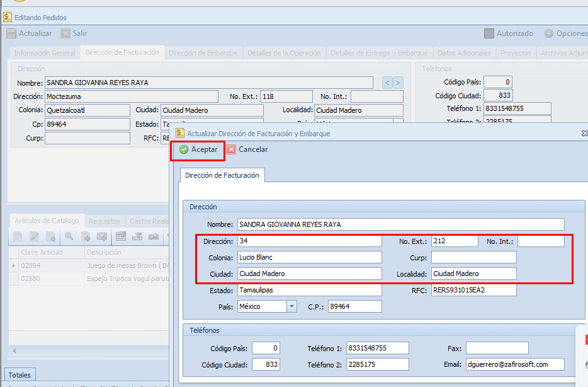Screen dimensions: 588x387
Task: Click the table filter icon in articles toolbar
Action: point(120,237)
